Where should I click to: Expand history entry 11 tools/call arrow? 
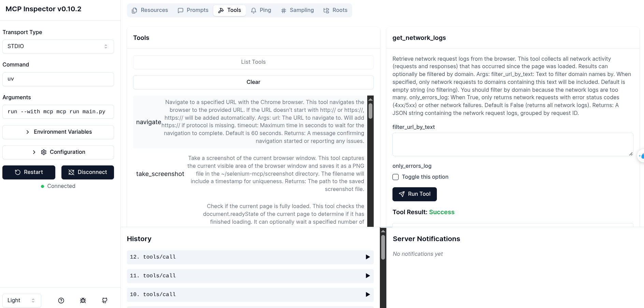click(x=368, y=276)
